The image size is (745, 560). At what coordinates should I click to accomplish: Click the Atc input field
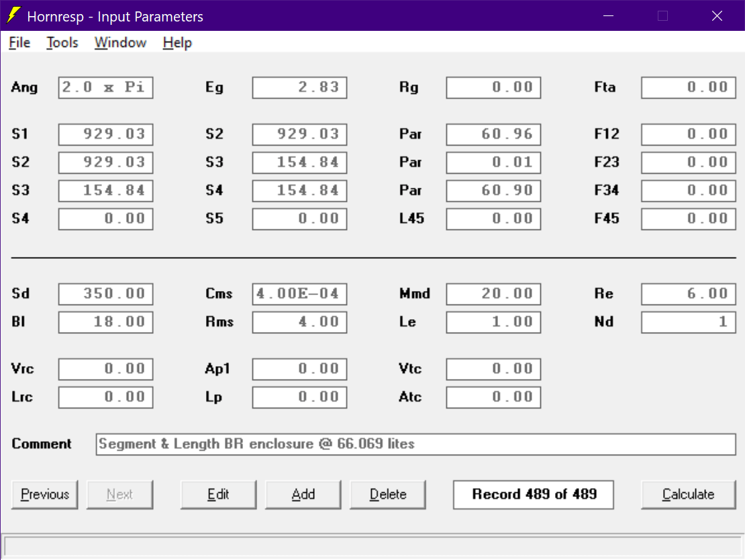click(493, 397)
